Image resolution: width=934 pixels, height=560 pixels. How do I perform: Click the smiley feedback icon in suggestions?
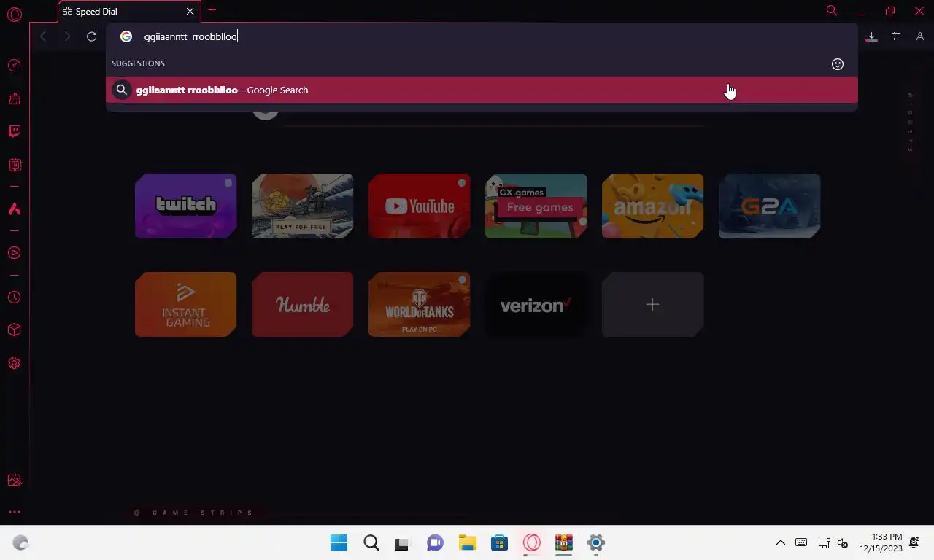(x=838, y=64)
